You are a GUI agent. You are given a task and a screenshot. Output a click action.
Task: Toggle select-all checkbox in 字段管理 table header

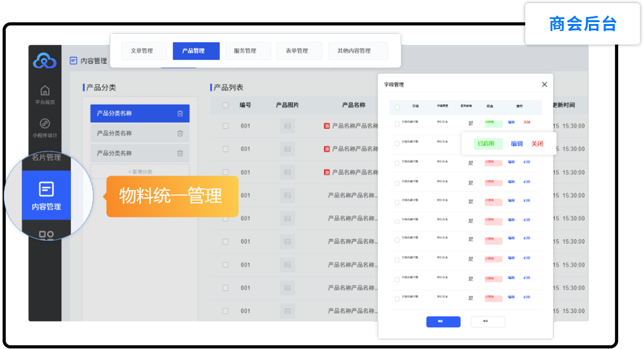pyautogui.click(x=397, y=107)
